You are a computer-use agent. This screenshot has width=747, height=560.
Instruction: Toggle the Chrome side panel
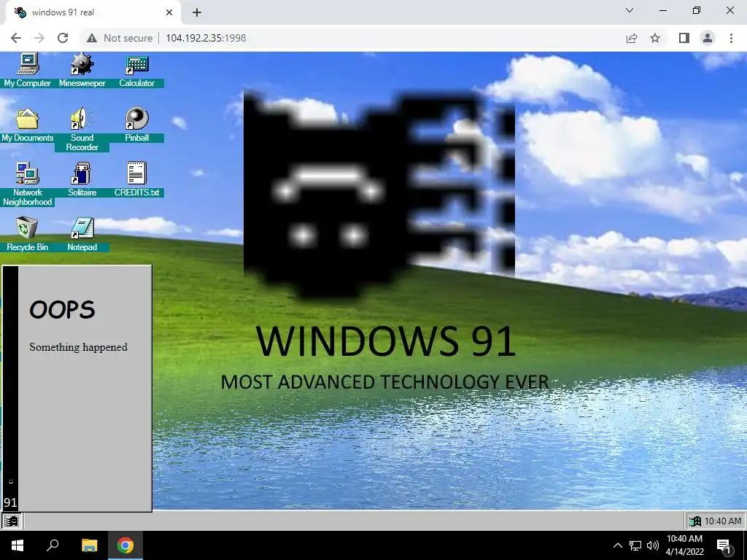pyautogui.click(x=684, y=38)
